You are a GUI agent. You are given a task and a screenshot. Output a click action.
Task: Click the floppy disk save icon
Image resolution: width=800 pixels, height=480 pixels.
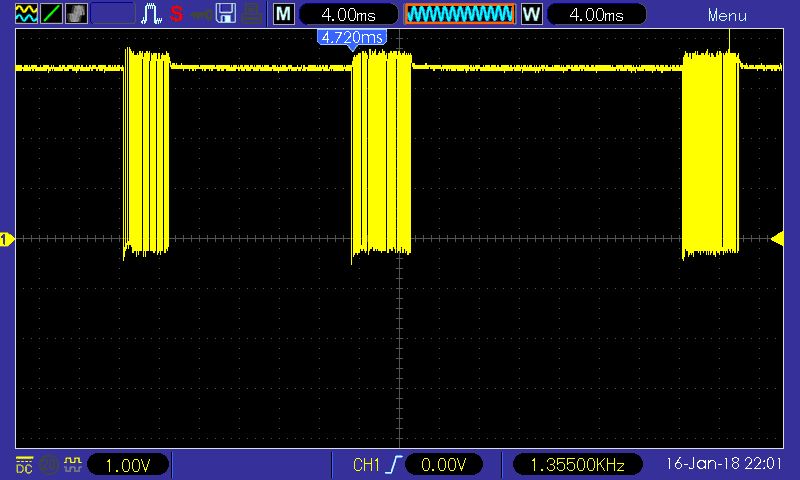pos(226,14)
